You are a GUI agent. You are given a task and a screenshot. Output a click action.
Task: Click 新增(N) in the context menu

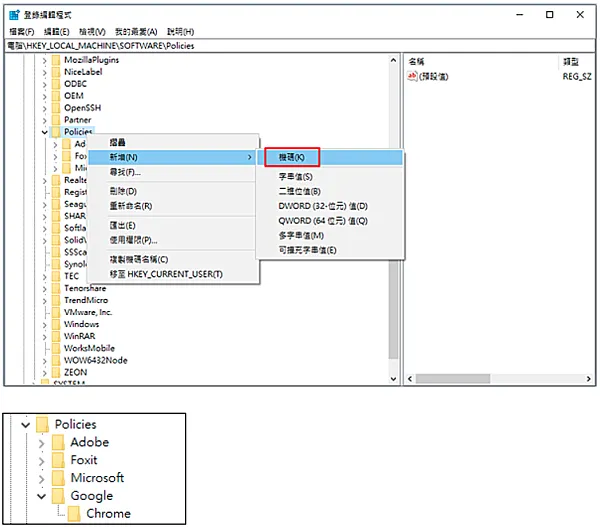(x=171, y=157)
